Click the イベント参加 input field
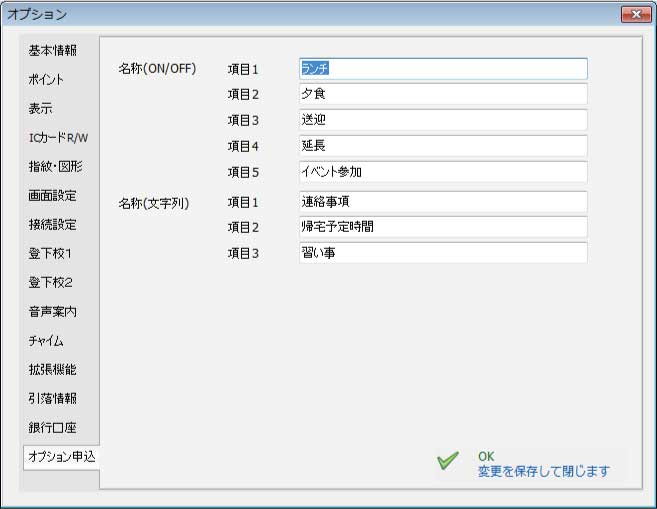Screen dimensions: 657x509 442,172
